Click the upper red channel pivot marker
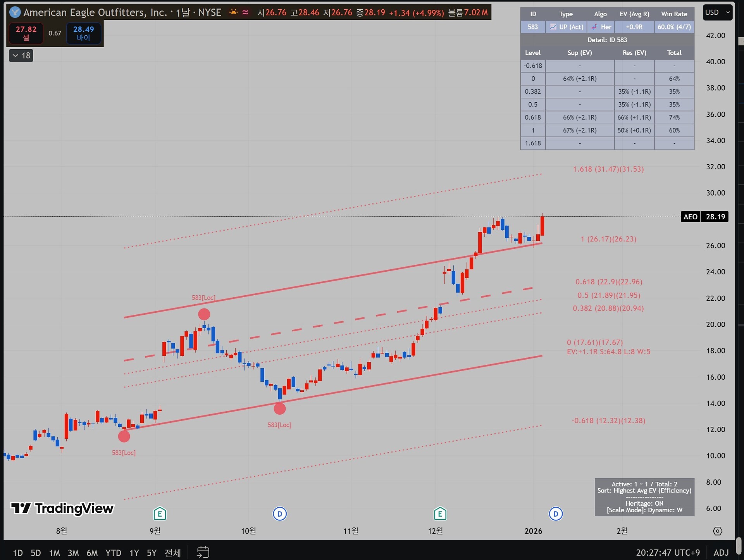744x560 pixels. (x=204, y=314)
